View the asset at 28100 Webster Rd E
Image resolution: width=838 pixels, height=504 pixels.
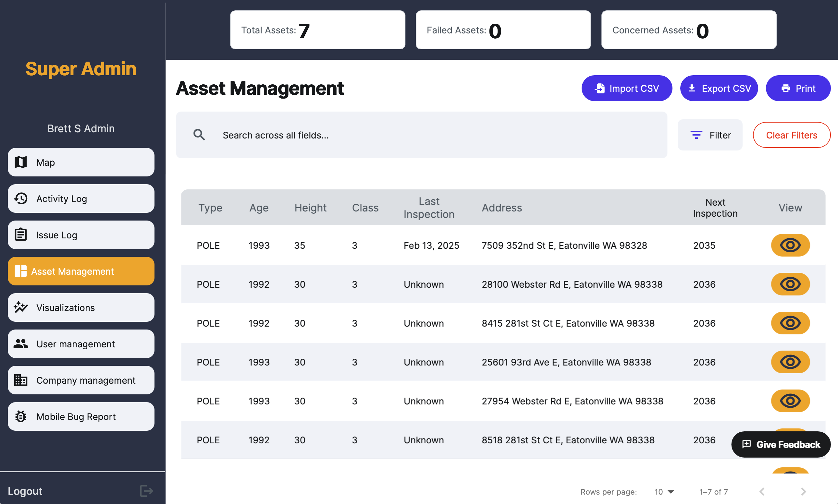pyautogui.click(x=790, y=284)
